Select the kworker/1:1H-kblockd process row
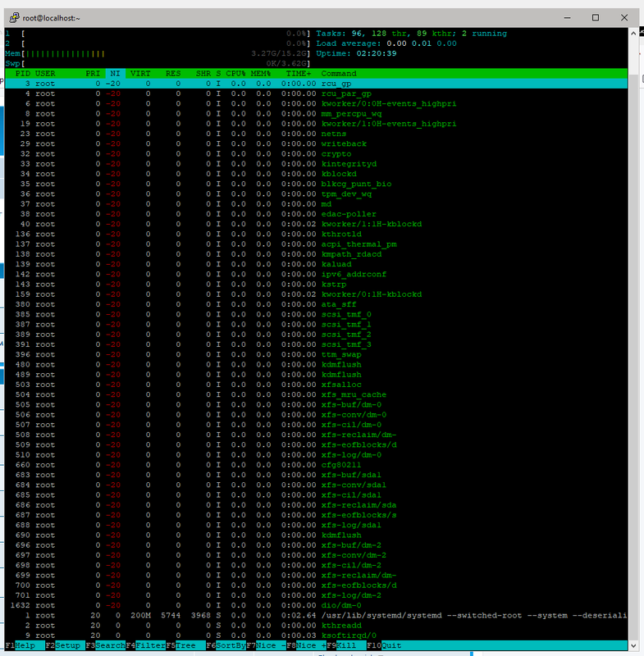Viewport: 644px width, 656px height. click(x=316, y=224)
